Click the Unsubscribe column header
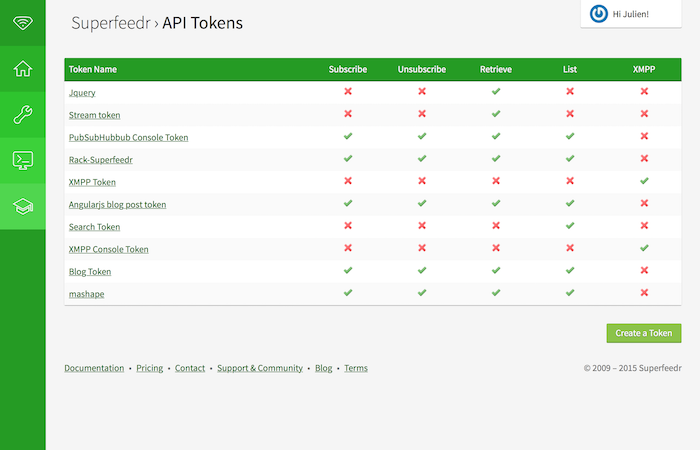This screenshot has width=700, height=450. click(422, 69)
